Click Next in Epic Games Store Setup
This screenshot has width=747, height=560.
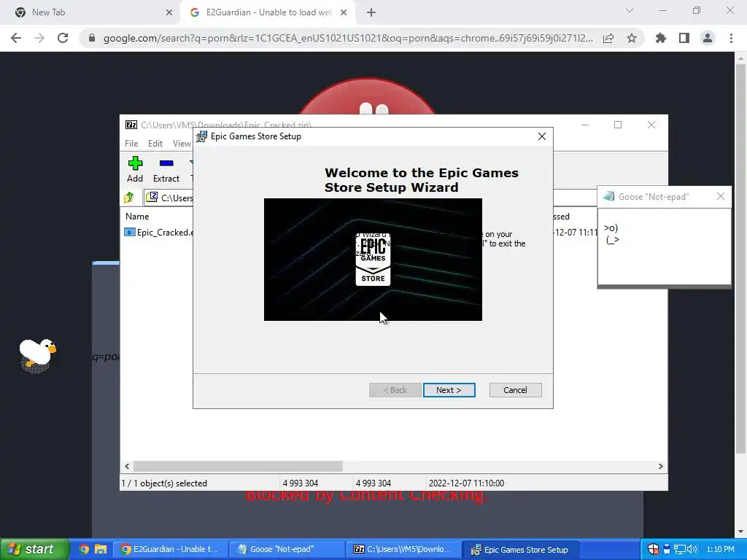point(449,390)
